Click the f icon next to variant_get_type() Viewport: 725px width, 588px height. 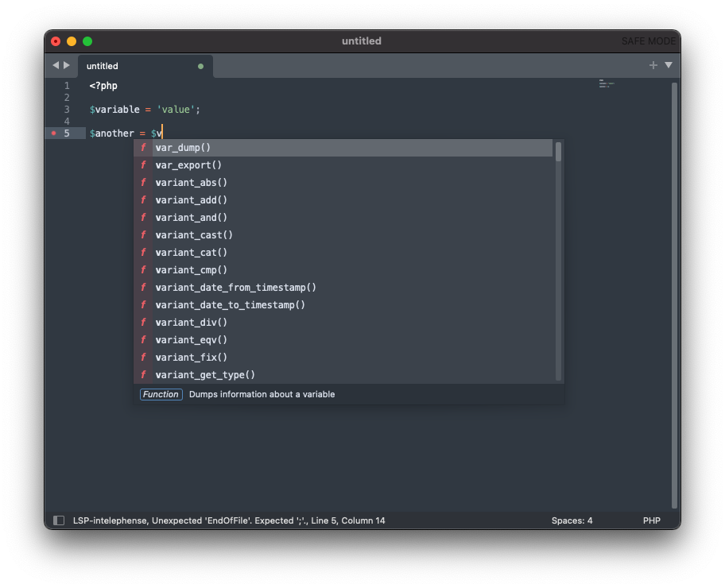pos(144,374)
